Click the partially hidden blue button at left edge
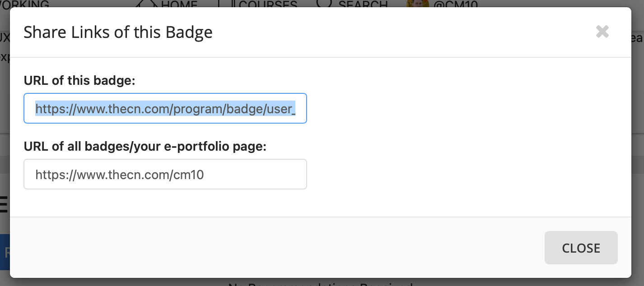 pyautogui.click(x=5, y=252)
